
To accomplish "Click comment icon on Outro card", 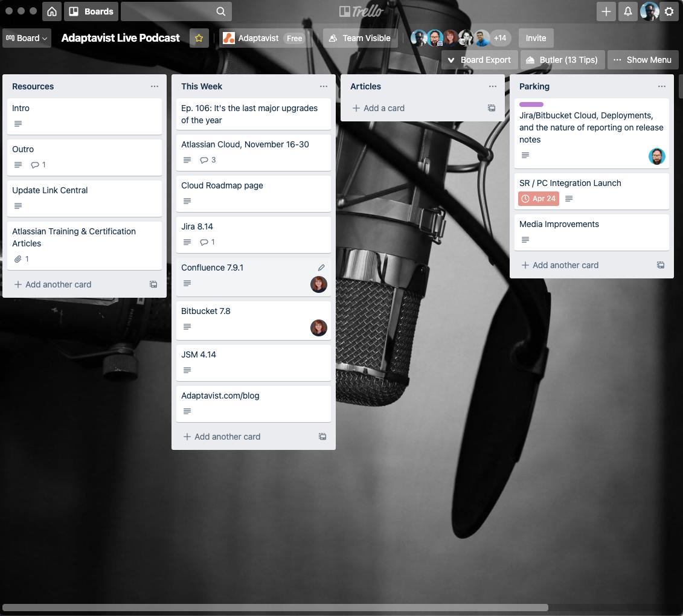I will [x=35, y=165].
